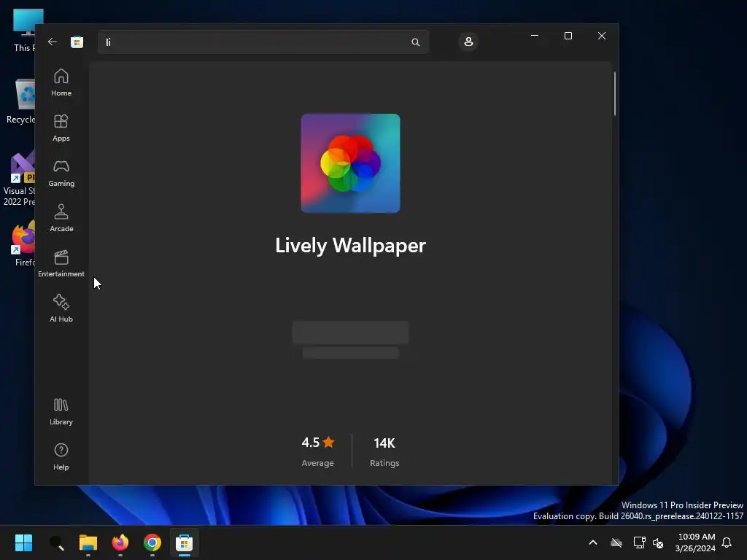Go back using the Store back arrow
The image size is (747, 560).
tap(53, 42)
